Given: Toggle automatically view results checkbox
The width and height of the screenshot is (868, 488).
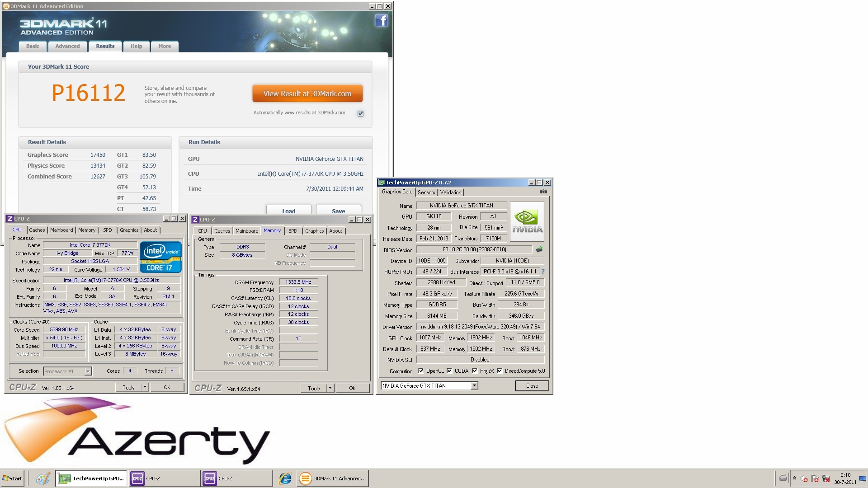Looking at the screenshot, I should click(x=360, y=113).
